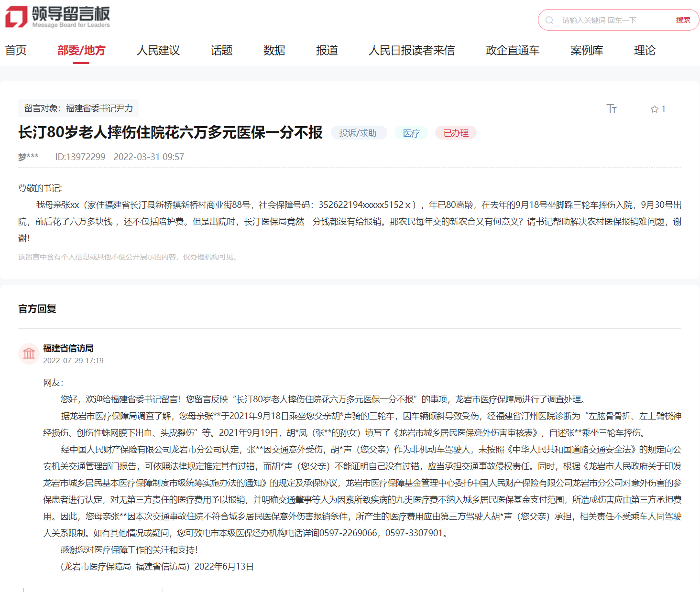Go to the 政企直通车 tab
The height and width of the screenshot is (592, 700).
coord(513,50)
